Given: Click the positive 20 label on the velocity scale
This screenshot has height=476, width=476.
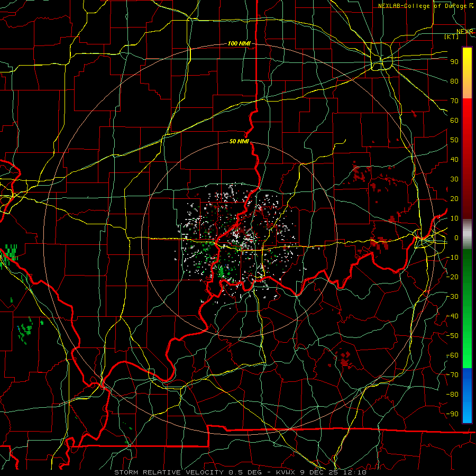Looking at the screenshot, I should tap(454, 198).
